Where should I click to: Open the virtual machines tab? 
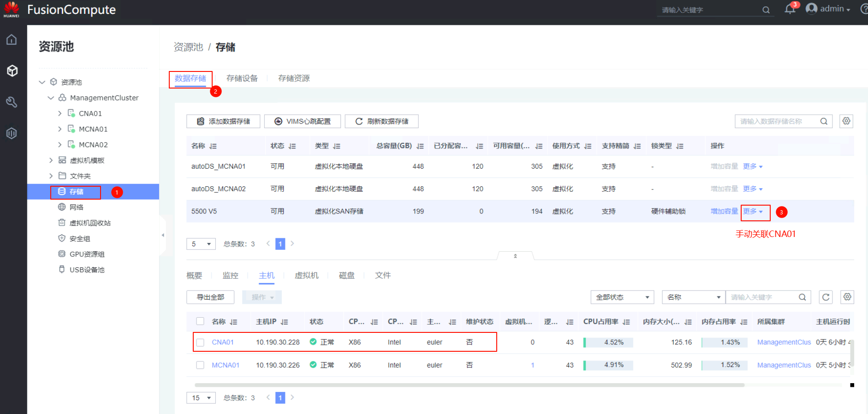point(306,275)
